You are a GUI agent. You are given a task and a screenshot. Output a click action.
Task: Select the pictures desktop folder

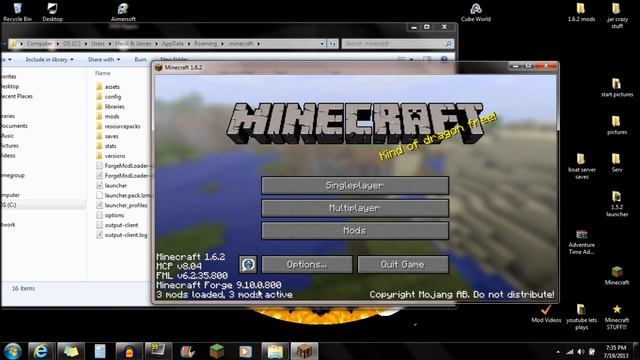coord(617,125)
